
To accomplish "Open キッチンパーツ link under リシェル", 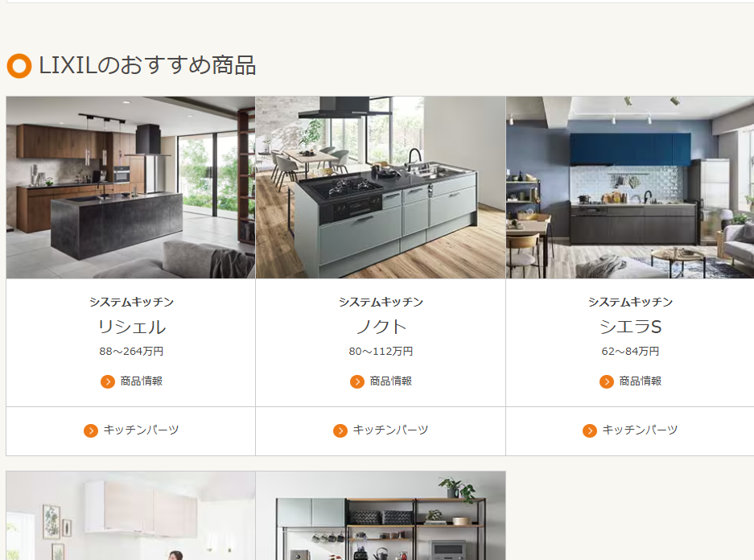I will point(141,430).
